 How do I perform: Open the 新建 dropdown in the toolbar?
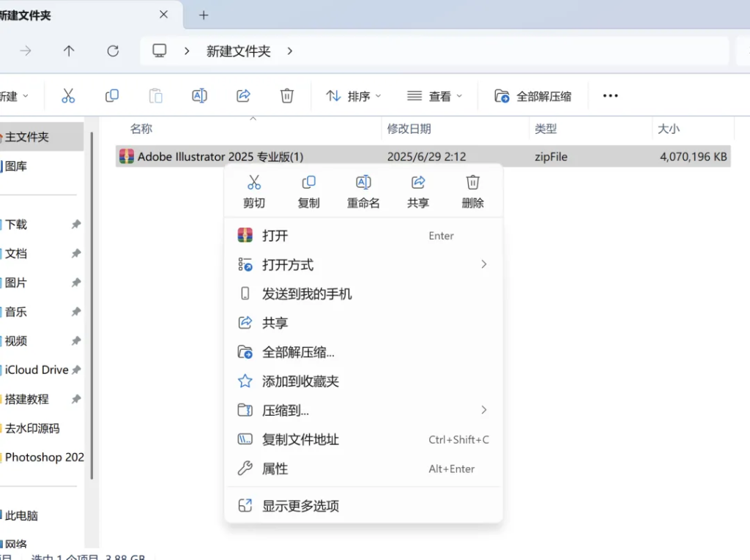pyautogui.click(x=14, y=96)
